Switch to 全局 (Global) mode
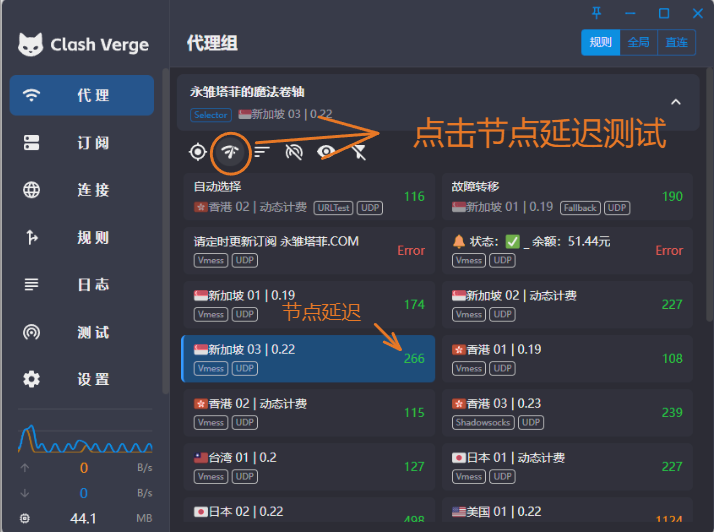 [638, 42]
